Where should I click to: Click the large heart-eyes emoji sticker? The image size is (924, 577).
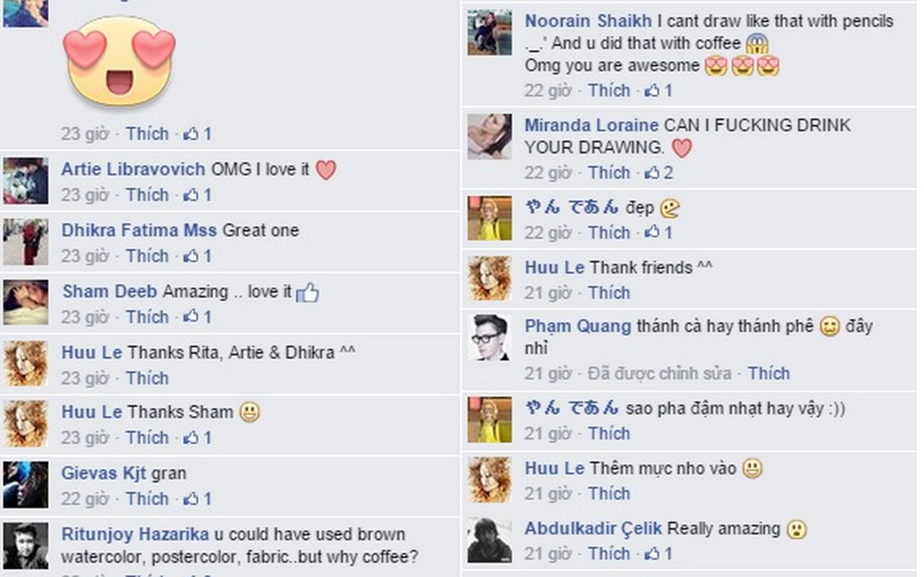pyautogui.click(x=119, y=61)
